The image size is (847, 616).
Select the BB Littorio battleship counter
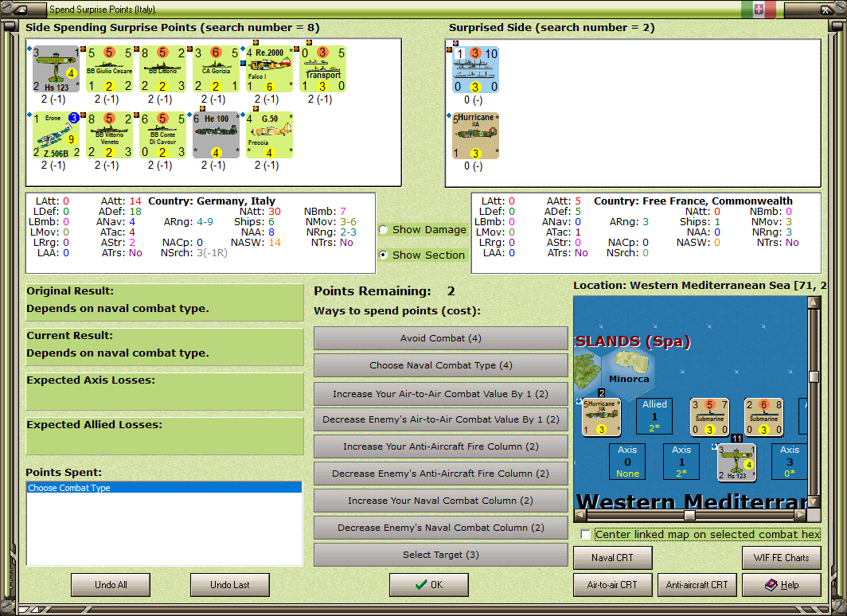[162, 69]
